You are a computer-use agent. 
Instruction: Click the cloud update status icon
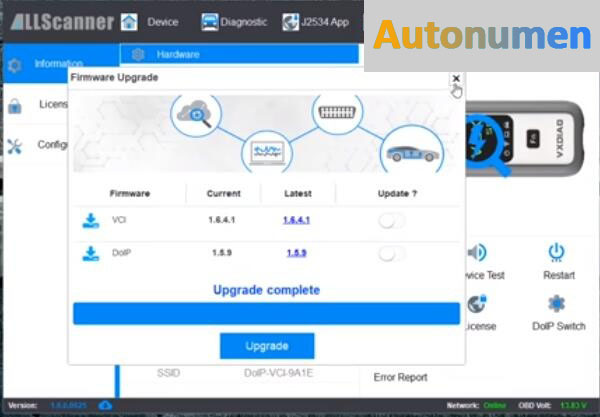105,406
